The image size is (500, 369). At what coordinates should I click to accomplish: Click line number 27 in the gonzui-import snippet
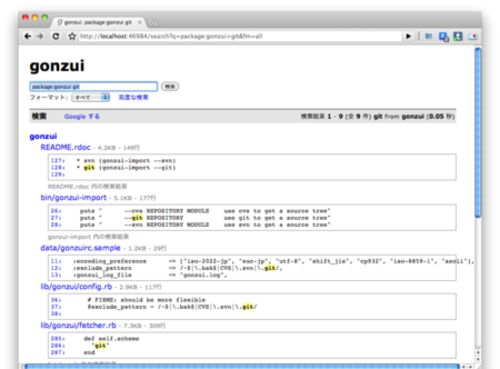click(x=56, y=218)
